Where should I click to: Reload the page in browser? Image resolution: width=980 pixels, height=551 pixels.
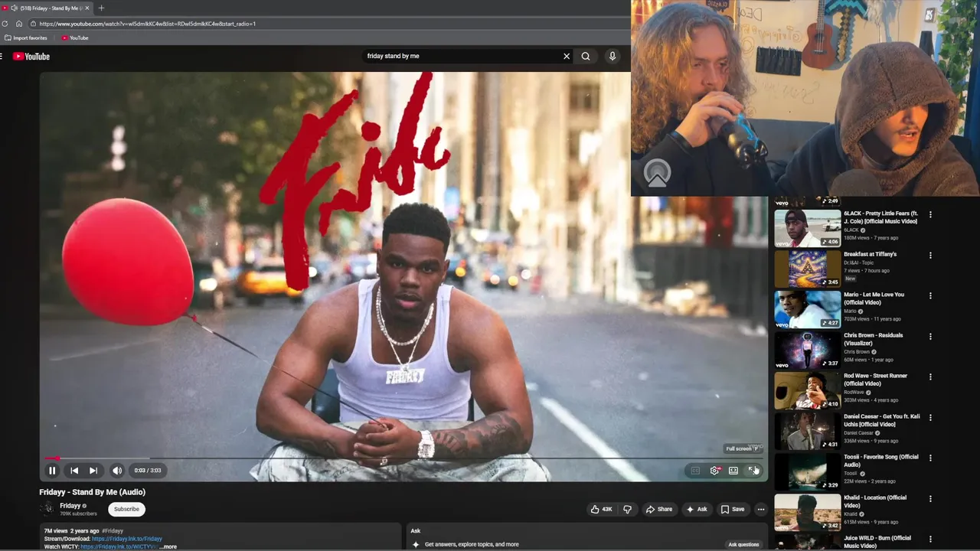coord(5,24)
